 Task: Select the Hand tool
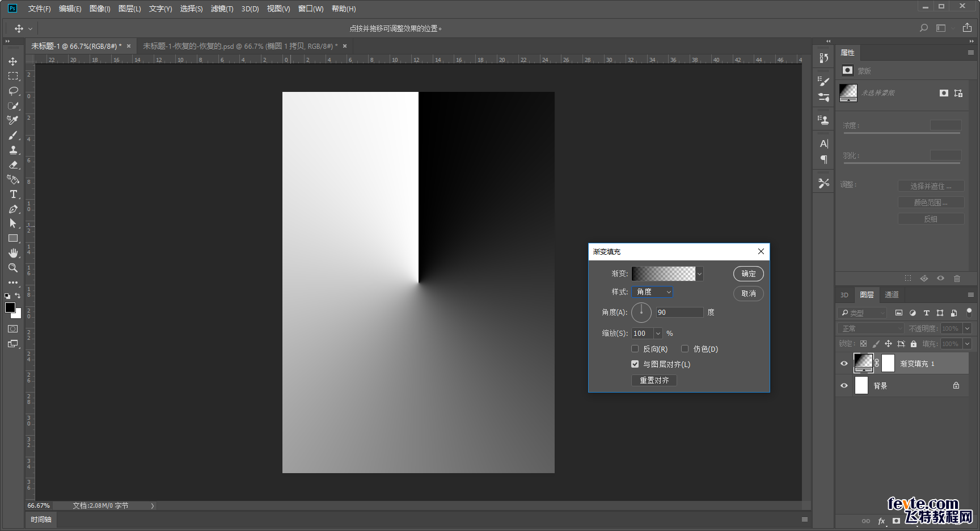coord(13,253)
